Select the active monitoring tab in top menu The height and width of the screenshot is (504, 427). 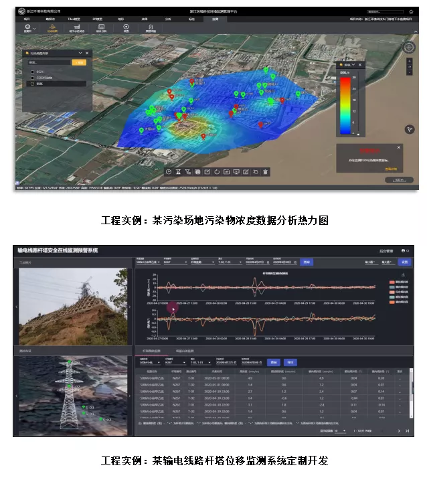[x=216, y=19]
